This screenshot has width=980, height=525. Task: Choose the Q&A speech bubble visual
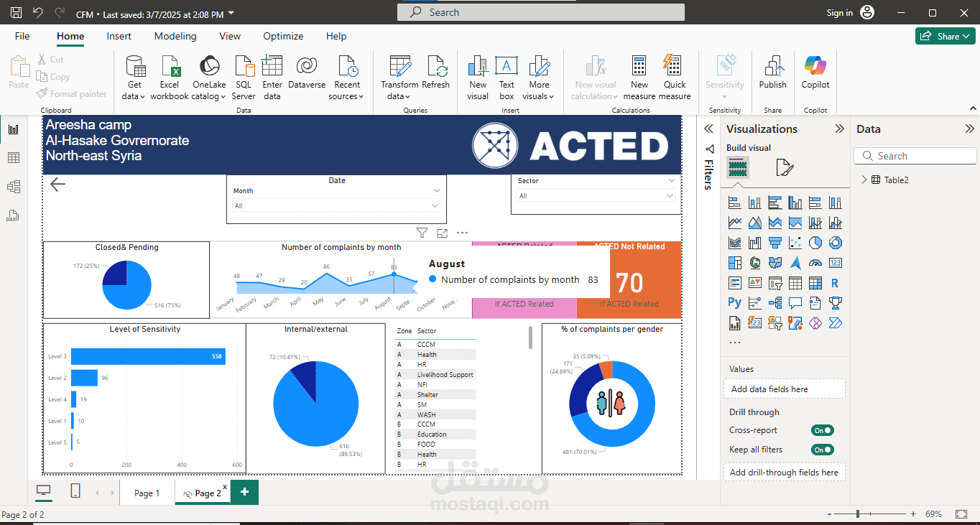(x=795, y=303)
